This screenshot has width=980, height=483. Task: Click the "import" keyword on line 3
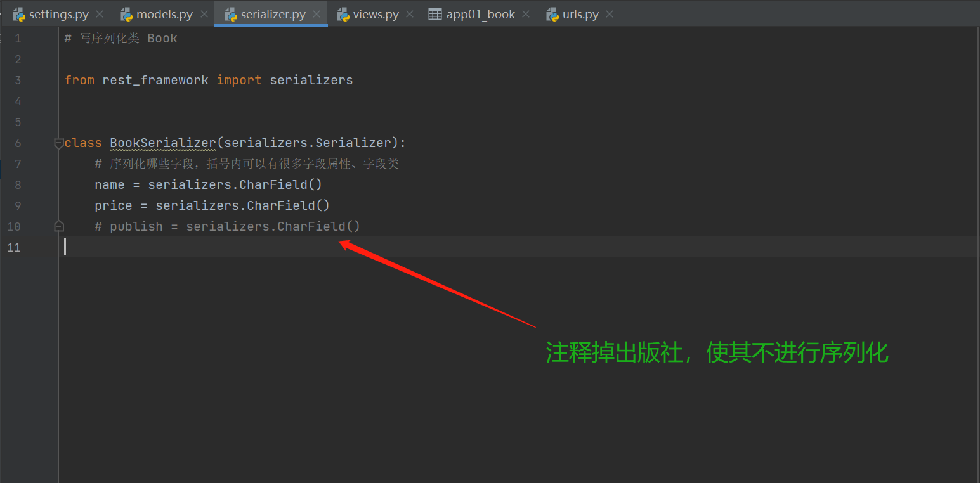(239, 80)
